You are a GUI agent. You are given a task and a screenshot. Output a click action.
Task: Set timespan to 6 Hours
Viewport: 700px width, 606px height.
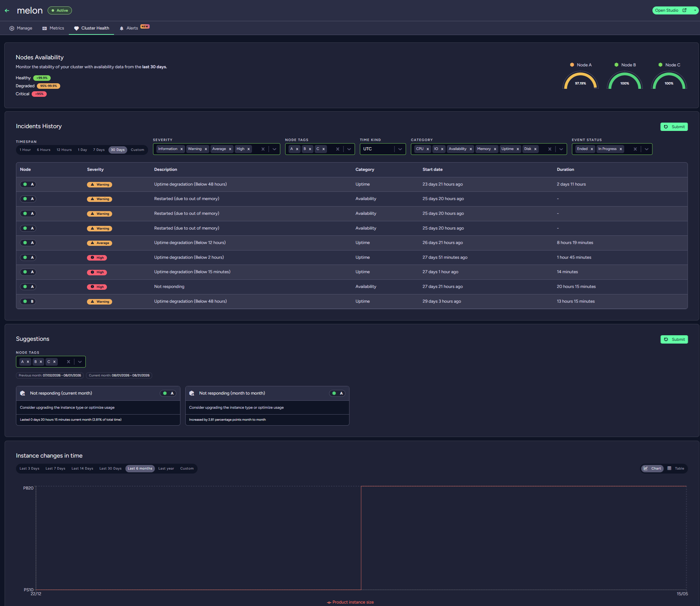[x=44, y=150]
